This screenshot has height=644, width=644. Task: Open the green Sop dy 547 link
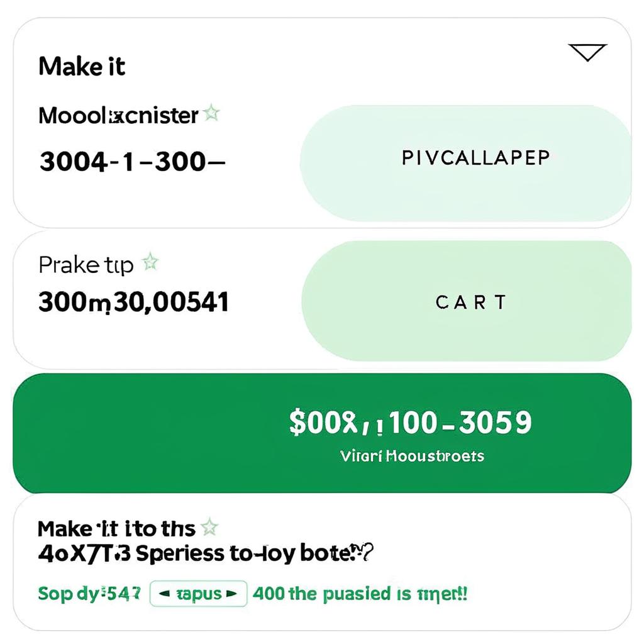tap(89, 594)
